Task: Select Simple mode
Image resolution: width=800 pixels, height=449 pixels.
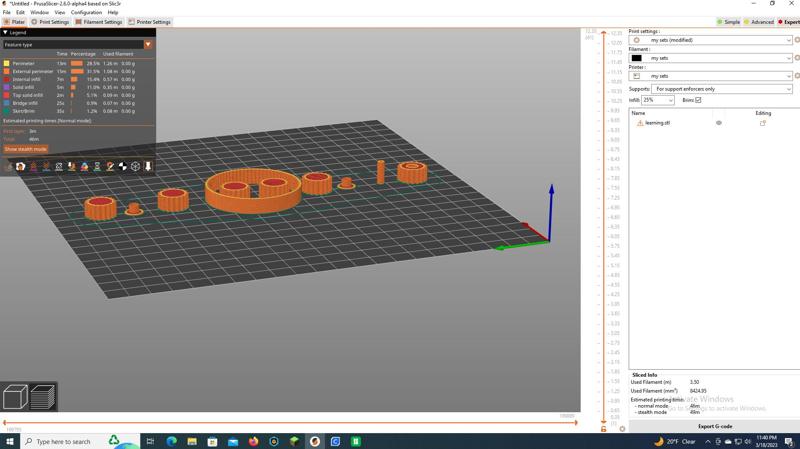Action: [729, 22]
